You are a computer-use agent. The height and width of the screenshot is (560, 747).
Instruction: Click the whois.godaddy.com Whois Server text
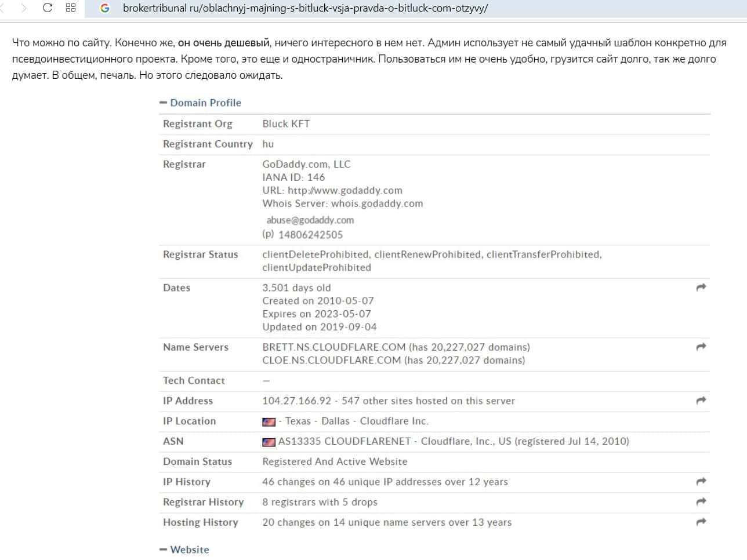(377, 203)
